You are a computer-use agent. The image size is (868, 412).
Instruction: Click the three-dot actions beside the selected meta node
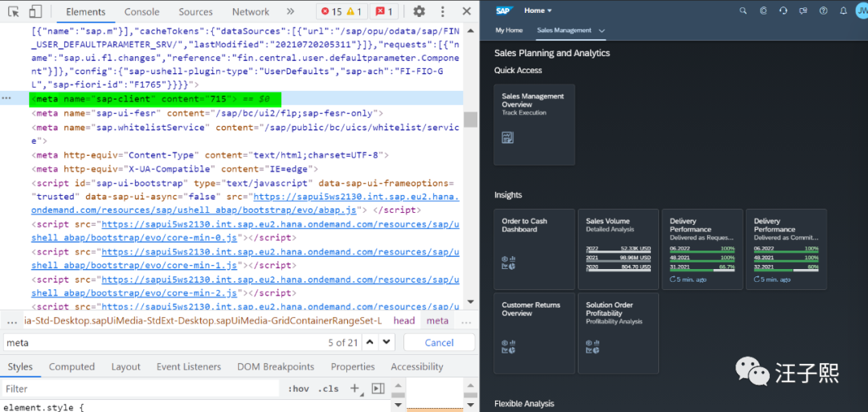[6, 99]
